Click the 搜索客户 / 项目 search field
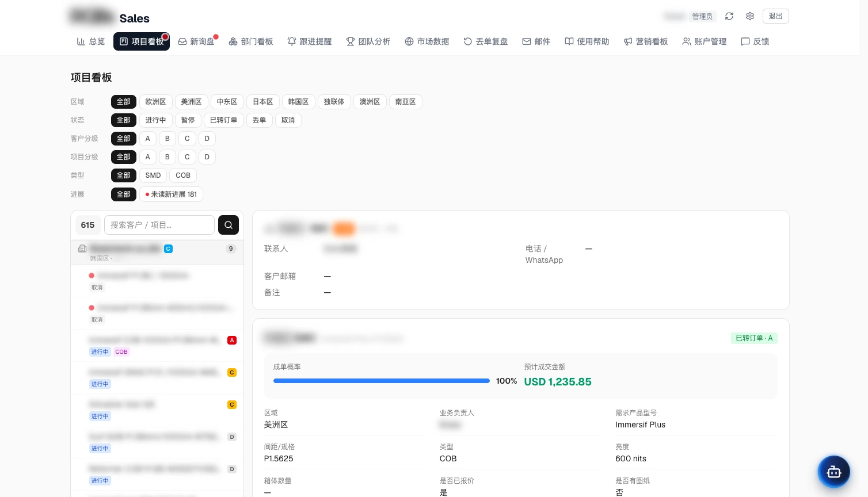The width and height of the screenshot is (868, 497). (159, 225)
